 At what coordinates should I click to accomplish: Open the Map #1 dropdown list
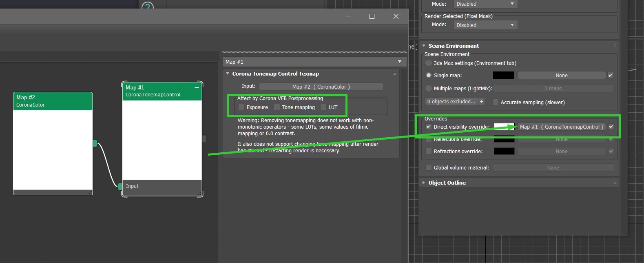pos(399,62)
